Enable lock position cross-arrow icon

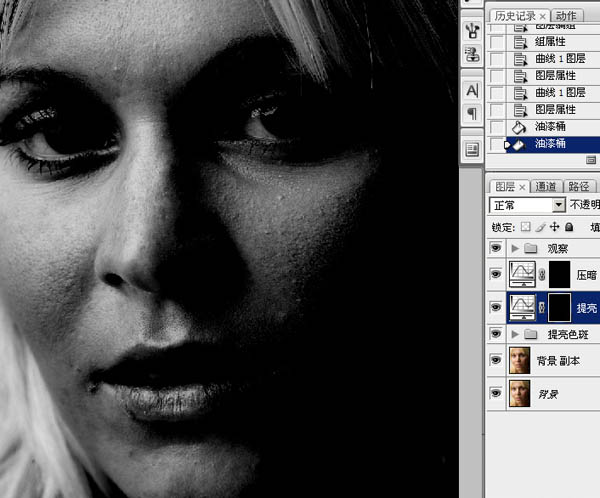coord(554,227)
